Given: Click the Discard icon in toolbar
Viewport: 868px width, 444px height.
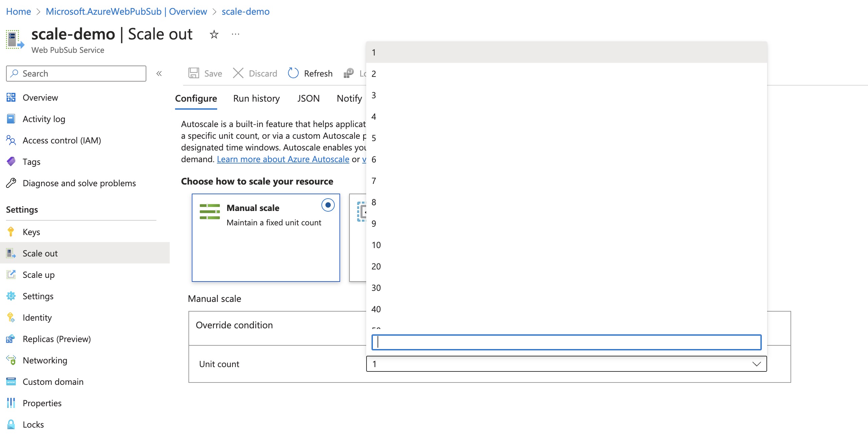Looking at the screenshot, I should (238, 73).
